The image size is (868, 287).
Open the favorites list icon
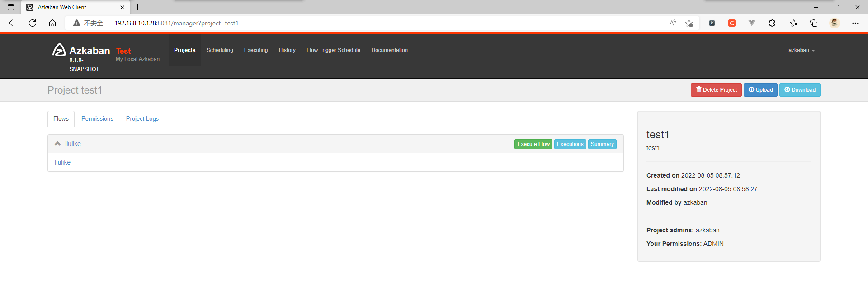pos(794,23)
